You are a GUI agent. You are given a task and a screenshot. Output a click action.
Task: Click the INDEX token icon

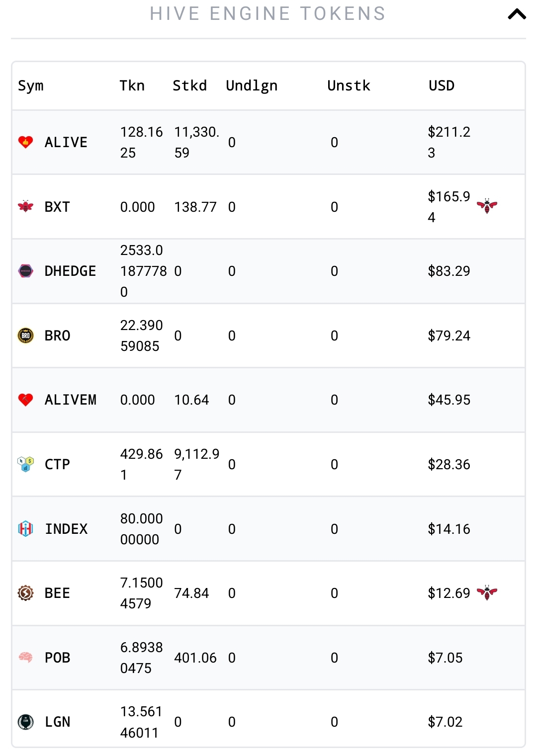tap(25, 528)
